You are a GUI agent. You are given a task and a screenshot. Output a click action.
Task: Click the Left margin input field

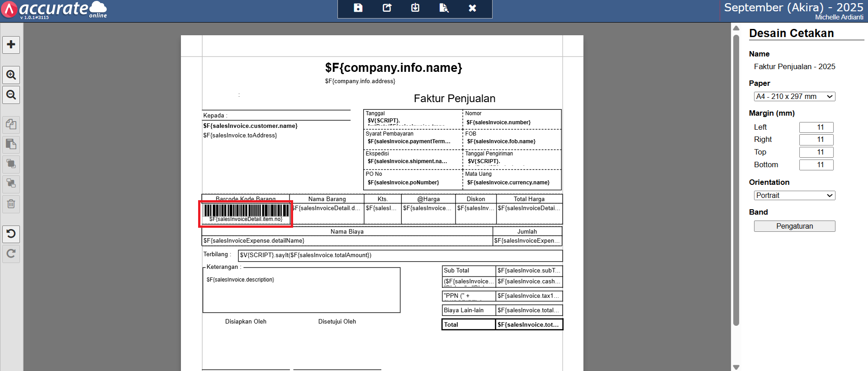point(816,127)
